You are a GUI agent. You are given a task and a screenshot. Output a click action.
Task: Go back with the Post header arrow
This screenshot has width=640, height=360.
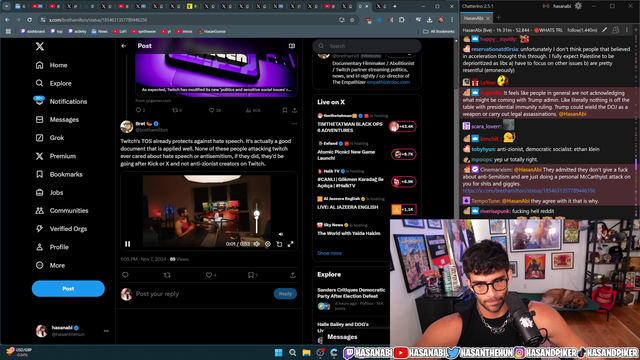coord(124,46)
